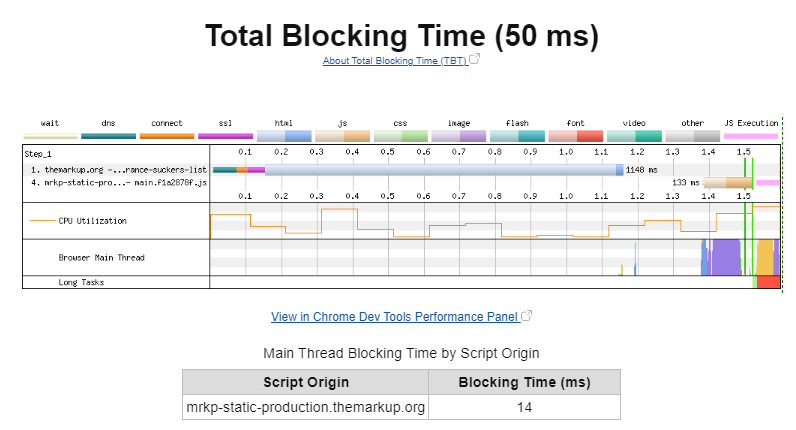Click the ssl legend color swatch
796x430 pixels.
pos(225,135)
